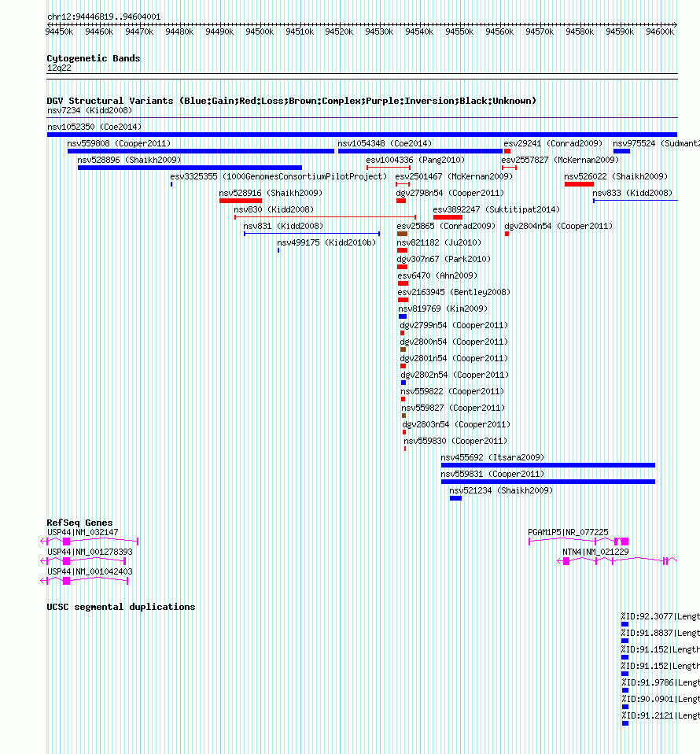Click the nsv528896 (Shaikh2009) variant label
Image resolution: width=700 pixels, height=754 pixels.
click(x=129, y=160)
